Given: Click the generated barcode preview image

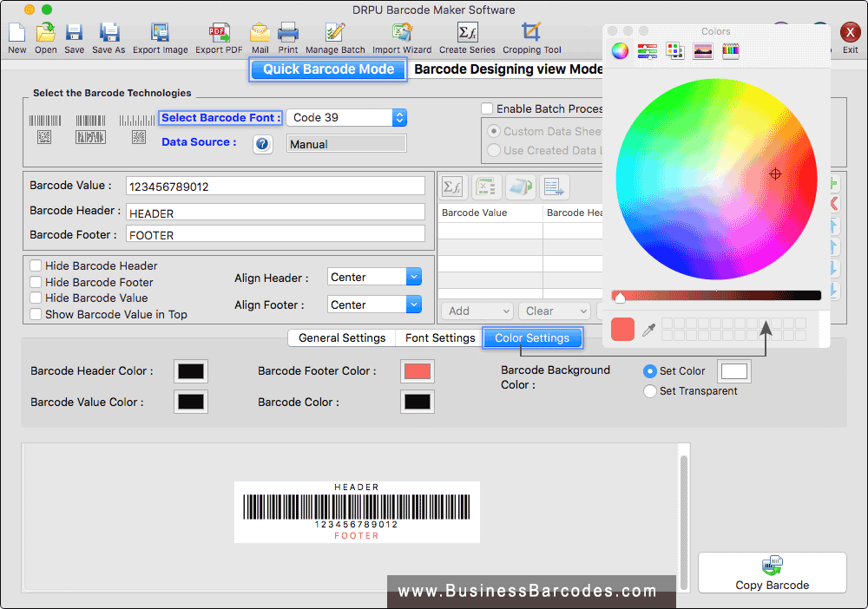Looking at the screenshot, I should (x=357, y=512).
